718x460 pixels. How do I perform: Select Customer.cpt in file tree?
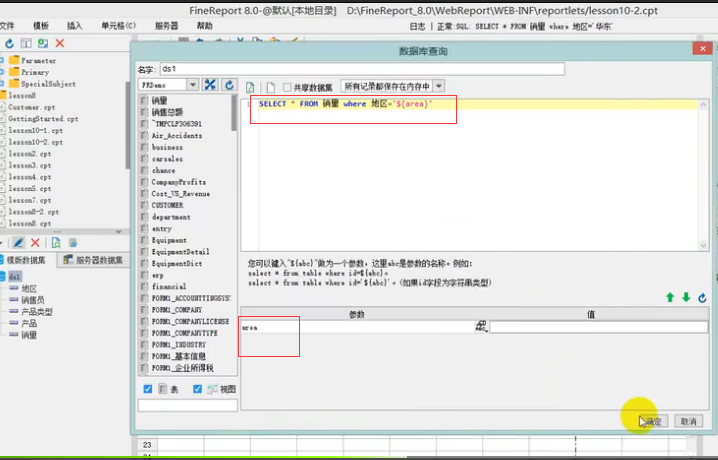coord(32,107)
